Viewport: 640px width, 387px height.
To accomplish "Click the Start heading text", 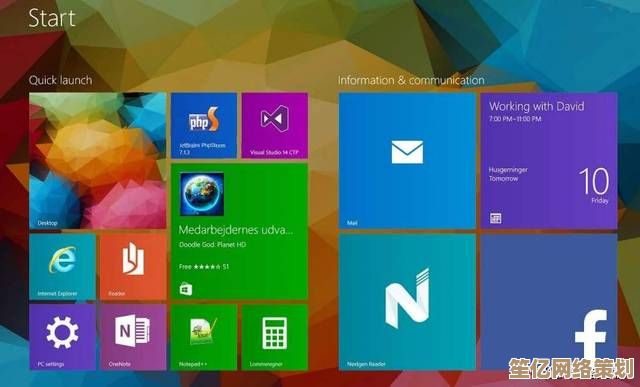I will [x=52, y=18].
